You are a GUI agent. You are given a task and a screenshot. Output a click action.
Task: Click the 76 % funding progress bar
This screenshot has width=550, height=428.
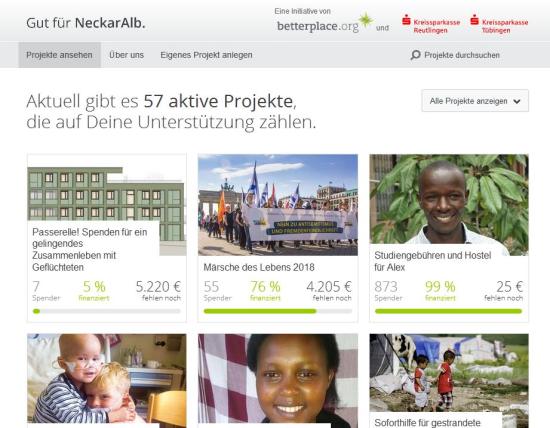pos(278,311)
